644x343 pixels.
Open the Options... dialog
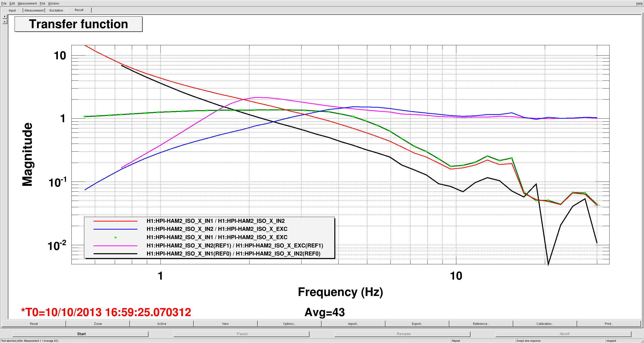tap(289, 324)
